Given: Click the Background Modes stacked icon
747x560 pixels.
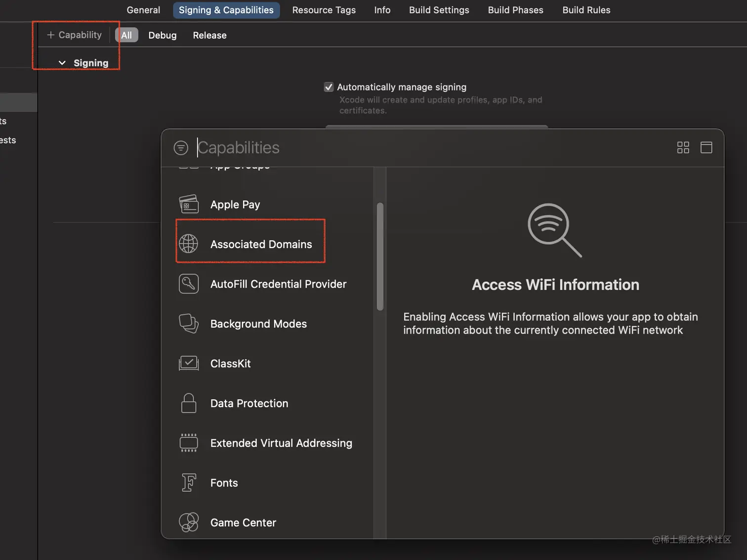Looking at the screenshot, I should pyautogui.click(x=189, y=324).
